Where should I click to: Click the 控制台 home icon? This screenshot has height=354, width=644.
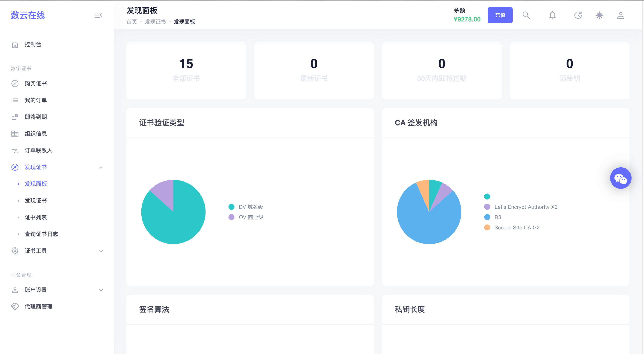click(15, 44)
